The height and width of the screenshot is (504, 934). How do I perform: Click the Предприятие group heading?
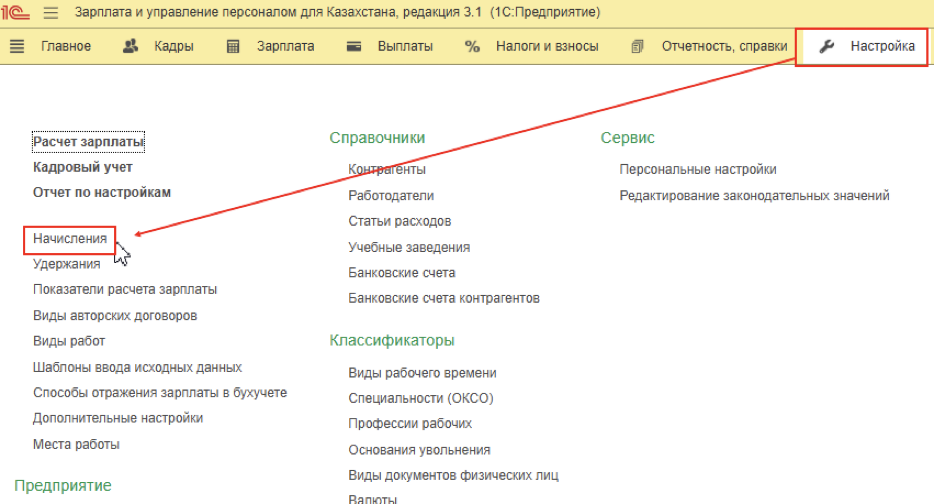click(x=63, y=486)
